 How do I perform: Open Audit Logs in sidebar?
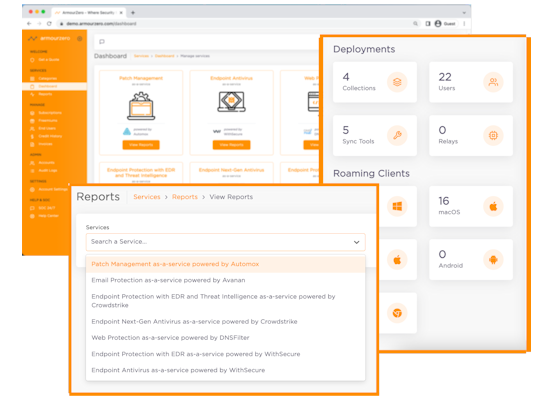[x=44, y=170]
